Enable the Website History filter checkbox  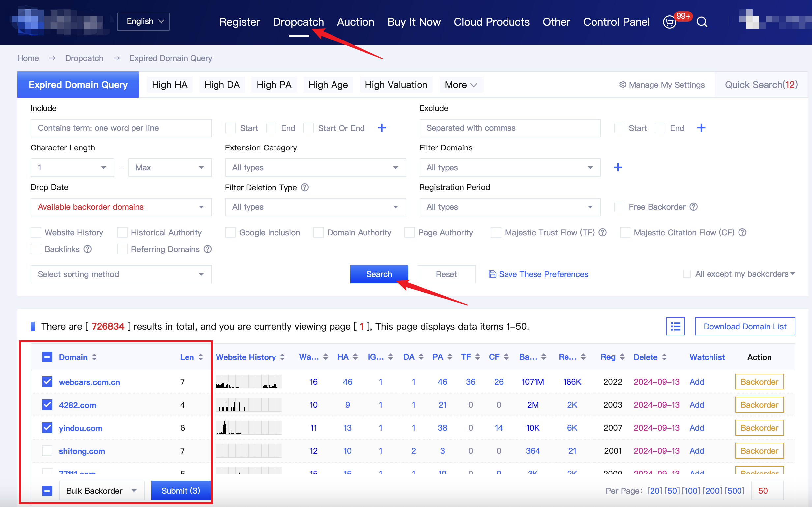36,233
